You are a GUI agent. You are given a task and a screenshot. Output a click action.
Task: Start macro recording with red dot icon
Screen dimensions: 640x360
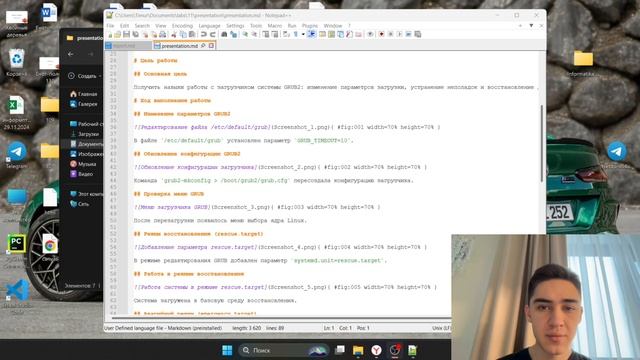382,34
